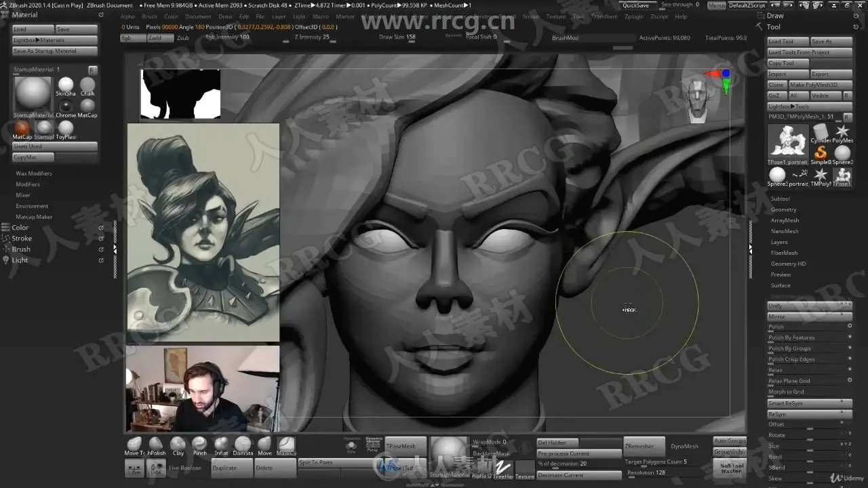Click the ZRemesher button
Screen dimensions: 868x488
644,446
